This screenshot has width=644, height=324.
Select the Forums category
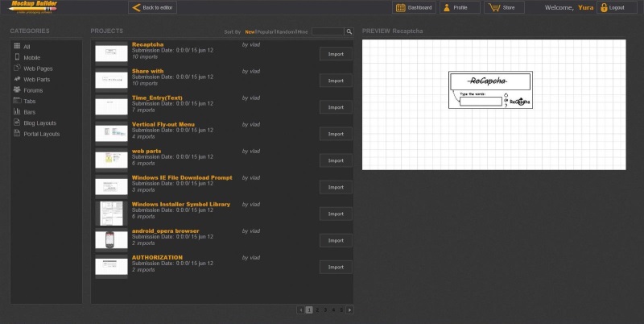33,90
